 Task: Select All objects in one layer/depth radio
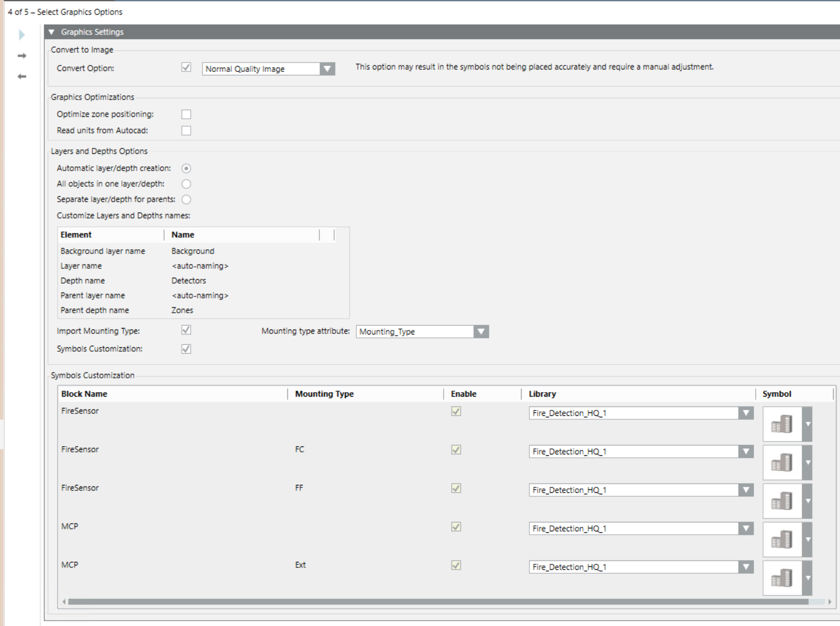186,184
